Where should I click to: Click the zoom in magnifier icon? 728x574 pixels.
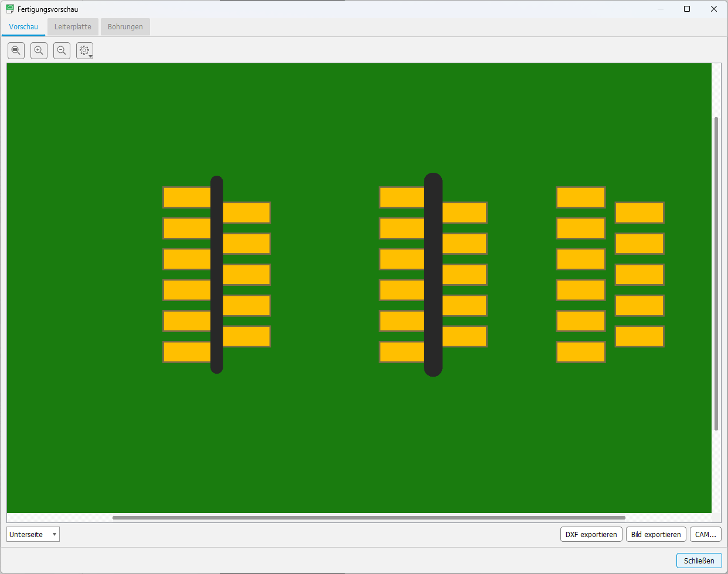click(39, 51)
